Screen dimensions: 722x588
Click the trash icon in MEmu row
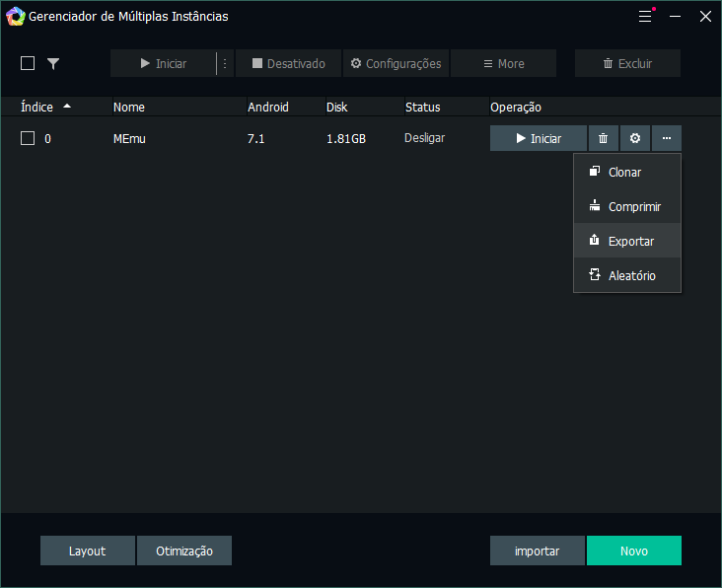click(603, 139)
